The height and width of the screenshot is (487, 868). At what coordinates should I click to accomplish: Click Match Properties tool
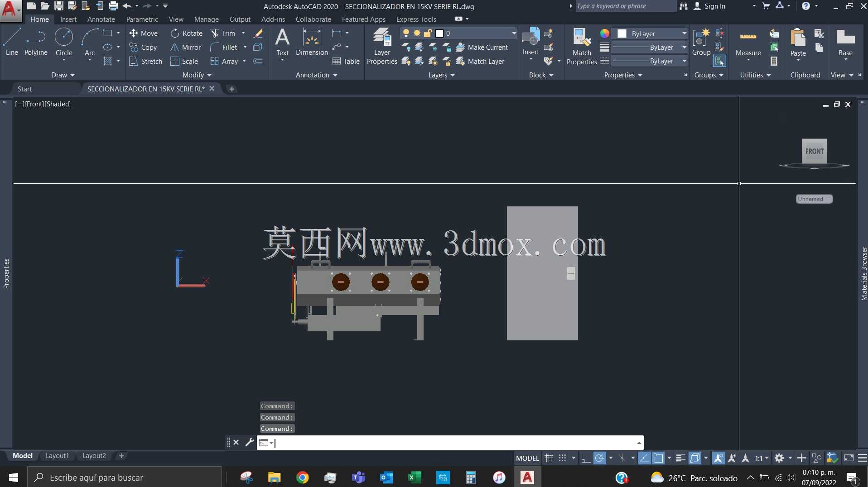tap(582, 46)
